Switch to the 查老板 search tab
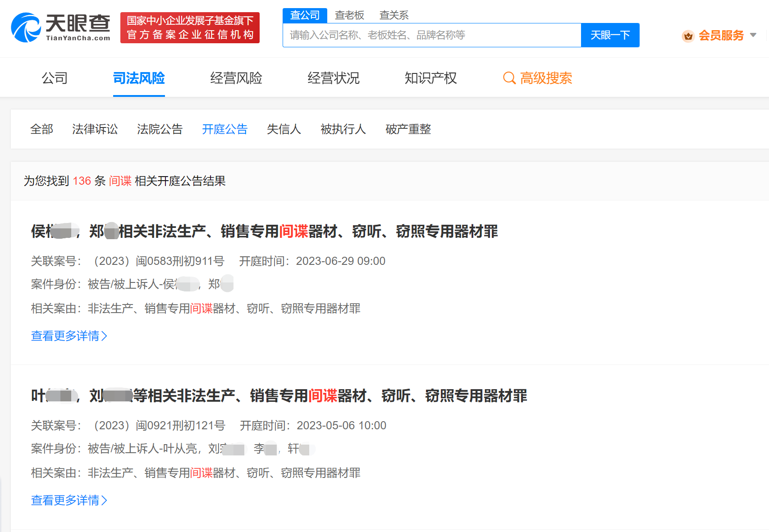This screenshot has height=532, width=769. coord(349,15)
